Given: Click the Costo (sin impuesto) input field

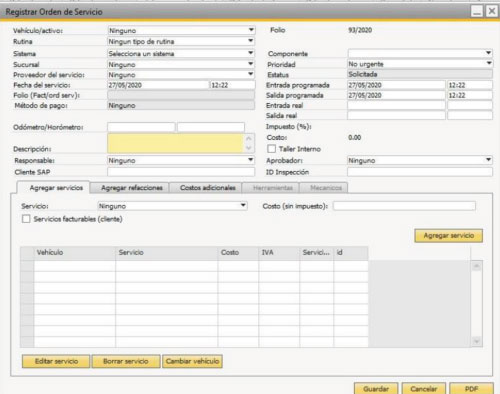Looking at the screenshot, I should (x=404, y=206).
